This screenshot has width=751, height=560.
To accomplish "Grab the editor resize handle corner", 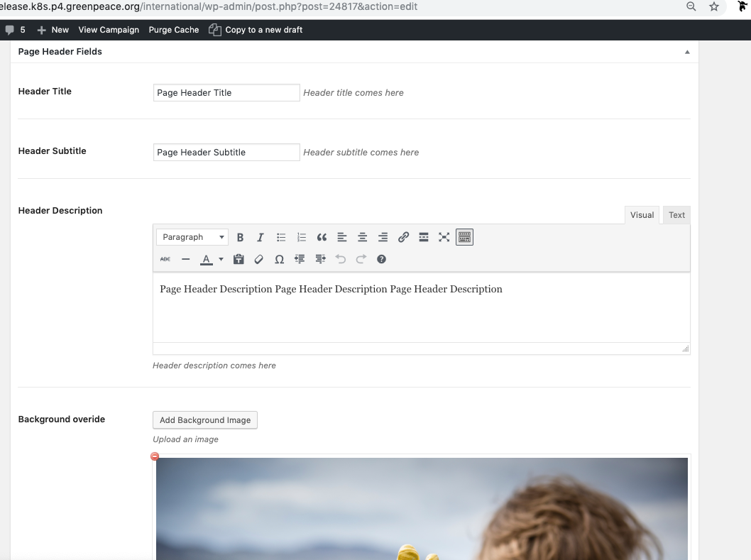I will click(x=686, y=348).
